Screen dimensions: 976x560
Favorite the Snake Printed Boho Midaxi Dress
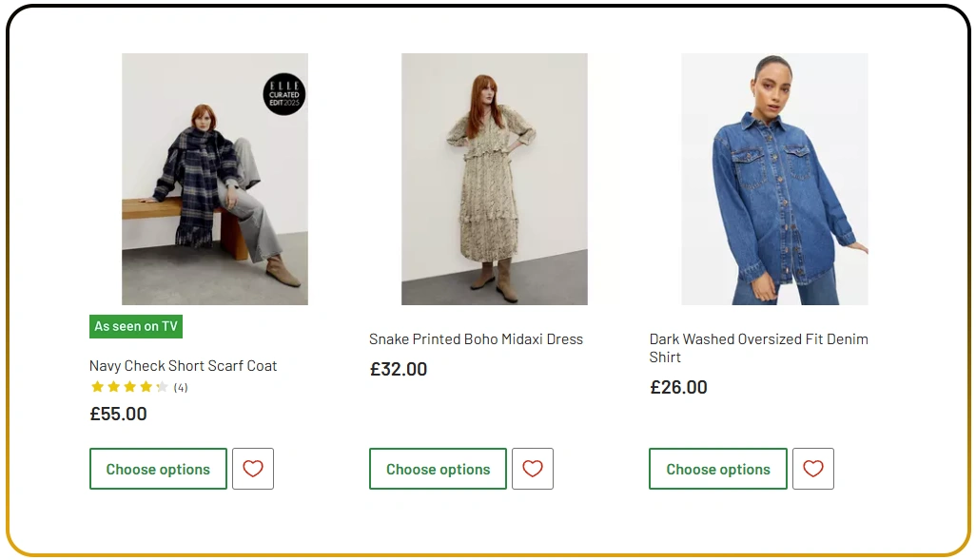(x=532, y=468)
